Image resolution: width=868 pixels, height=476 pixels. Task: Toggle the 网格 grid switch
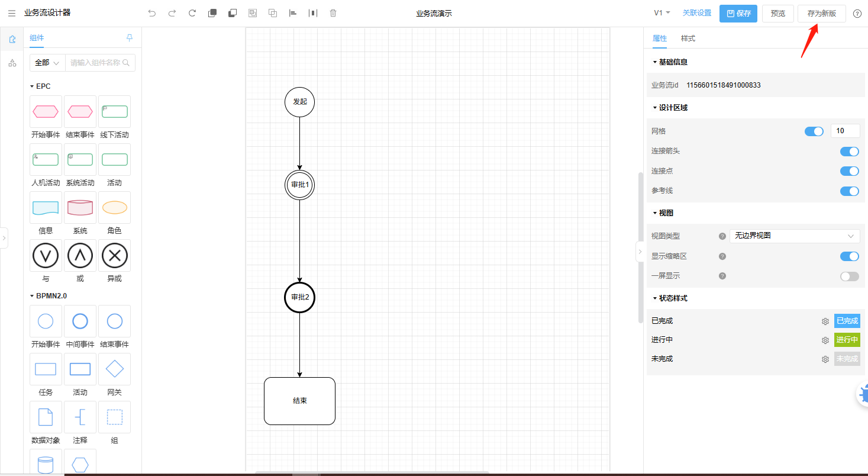pyautogui.click(x=814, y=131)
